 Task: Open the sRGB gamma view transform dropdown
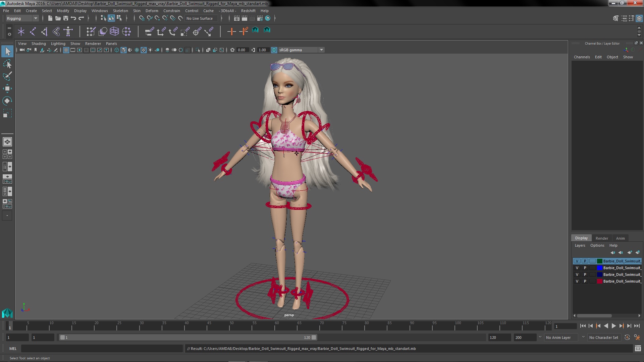(301, 50)
